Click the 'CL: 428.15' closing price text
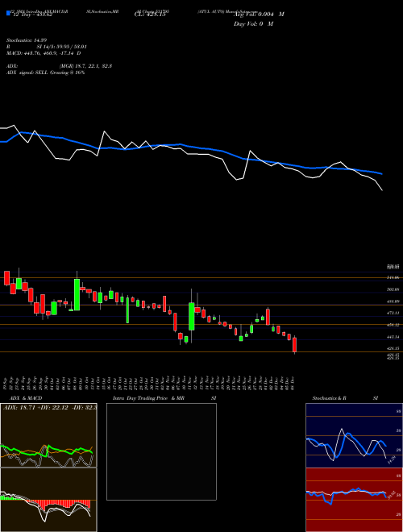The width and height of the screenshot is (403, 532). tap(150, 15)
